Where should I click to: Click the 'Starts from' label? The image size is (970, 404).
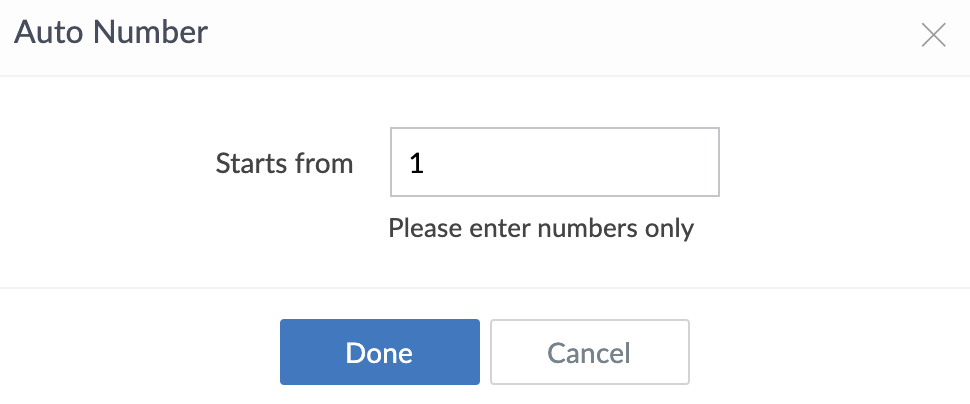point(284,163)
